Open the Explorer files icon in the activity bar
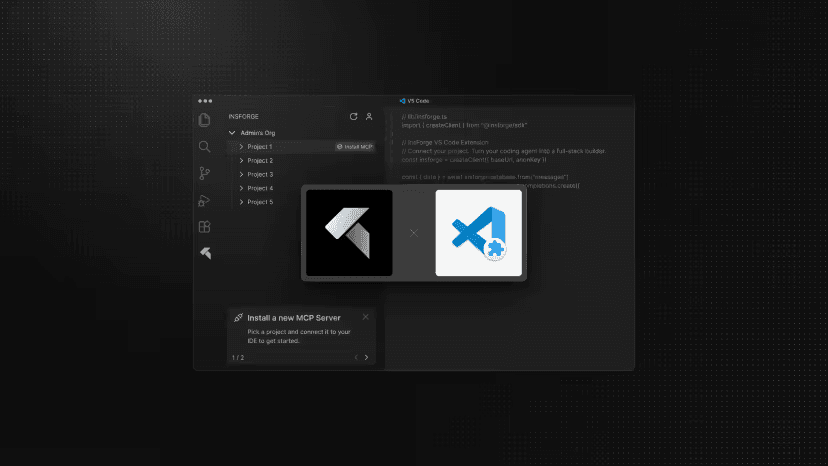This screenshot has height=466, width=828. coord(204,120)
